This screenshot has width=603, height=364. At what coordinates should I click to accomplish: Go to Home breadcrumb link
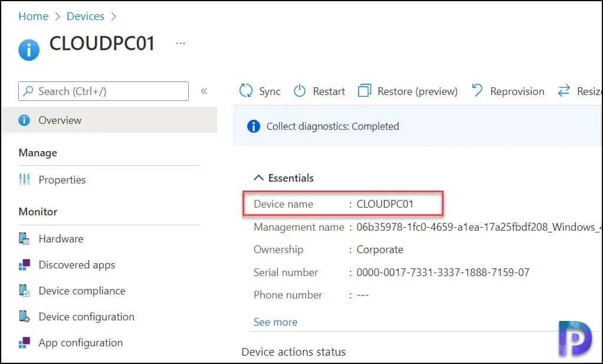(34, 16)
